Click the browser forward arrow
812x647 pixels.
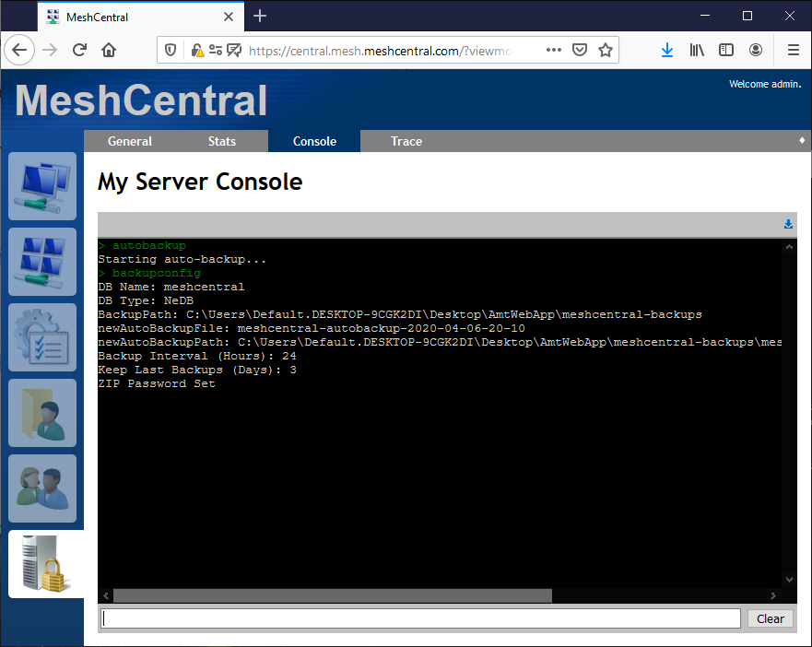pos(50,51)
